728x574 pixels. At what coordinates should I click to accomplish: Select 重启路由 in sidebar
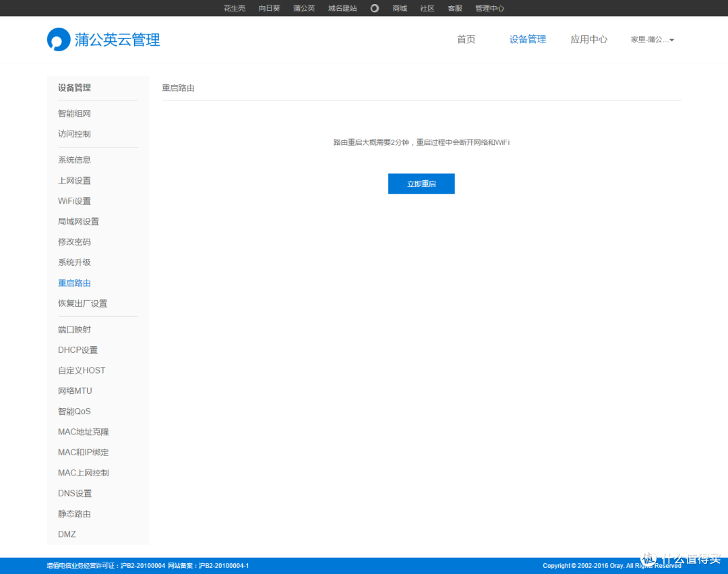pos(74,283)
